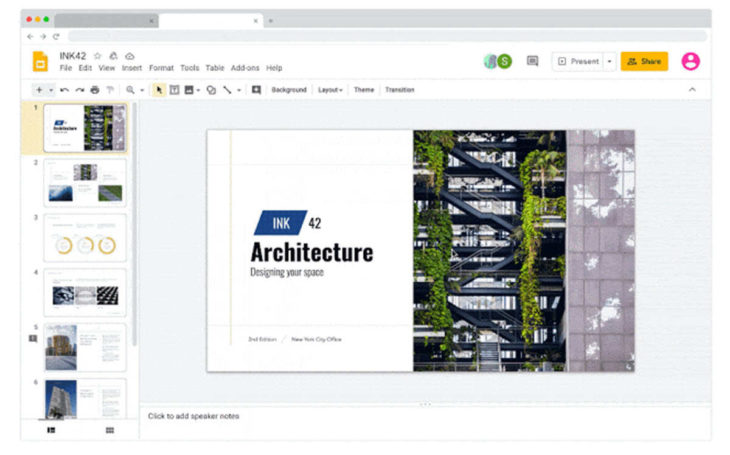Select the shape tool

coord(210,90)
